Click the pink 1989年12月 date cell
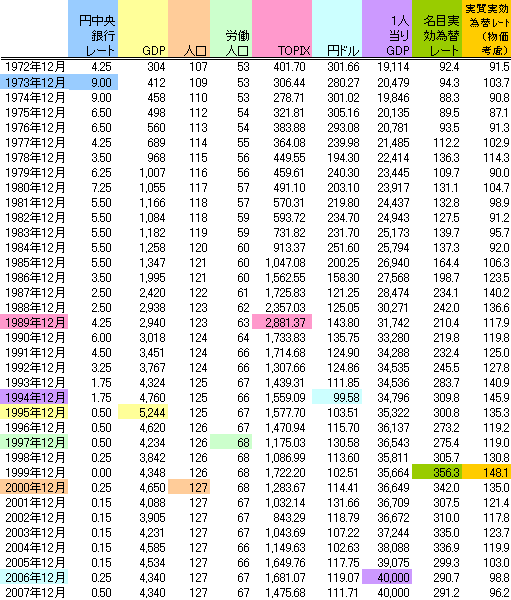Image resolution: width=511 pixels, height=600 pixels. pyautogui.click(x=34, y=322)
